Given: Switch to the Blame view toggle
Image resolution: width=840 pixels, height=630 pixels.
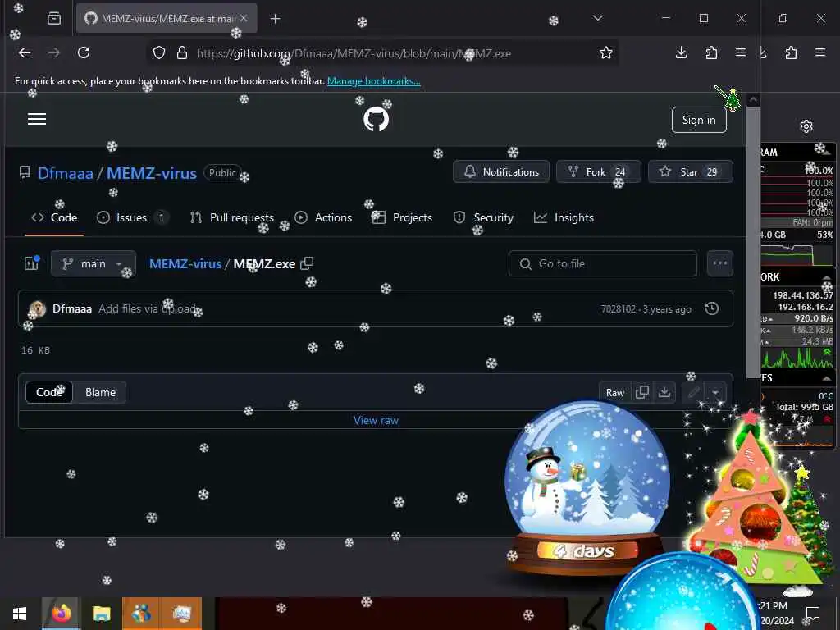Looking at the screenshot, I should [100, 393].
